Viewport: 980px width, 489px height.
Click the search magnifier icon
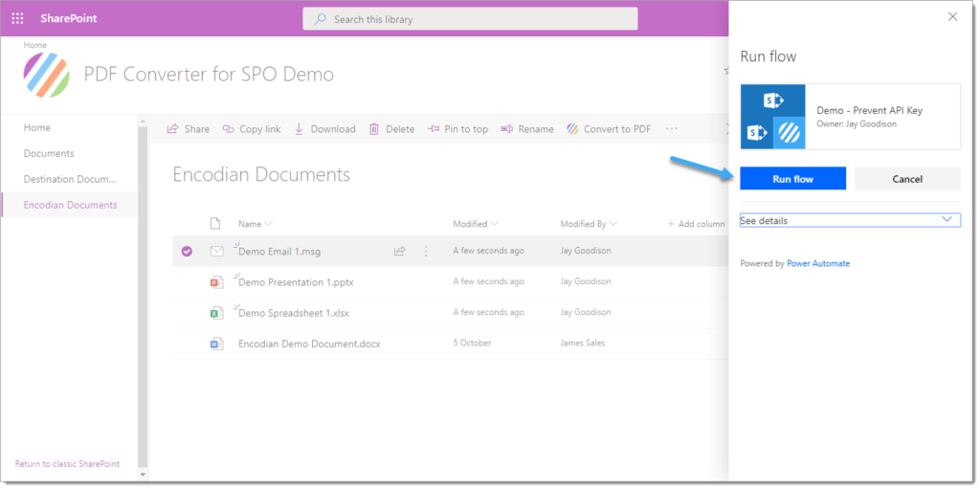(x=320, y=19)
